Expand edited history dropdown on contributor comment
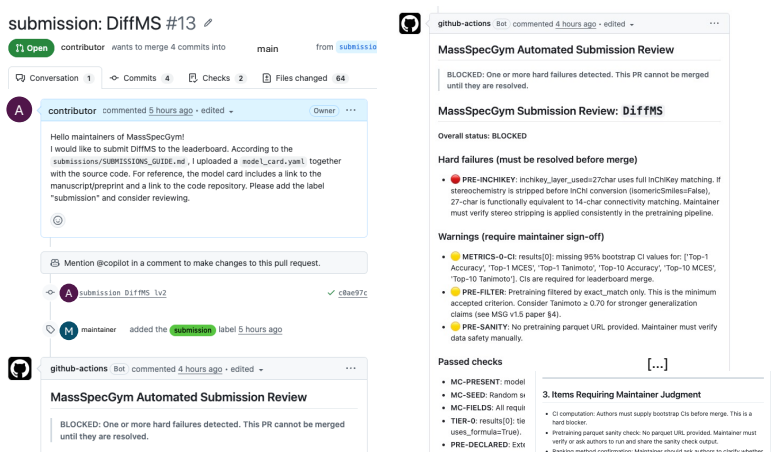The width and height of the screenshot is (777, 458). 217,111
